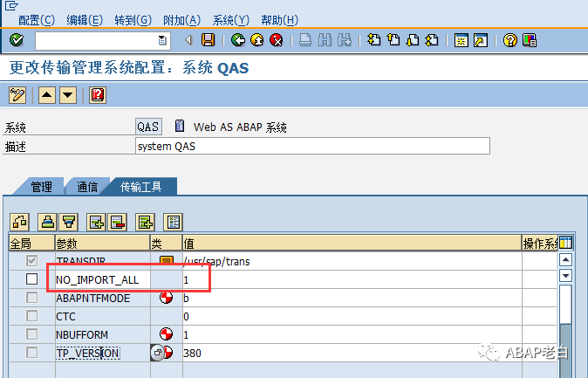Go to last page icon
This screenshot has width=588, height=378.
(x=432, y=40)
